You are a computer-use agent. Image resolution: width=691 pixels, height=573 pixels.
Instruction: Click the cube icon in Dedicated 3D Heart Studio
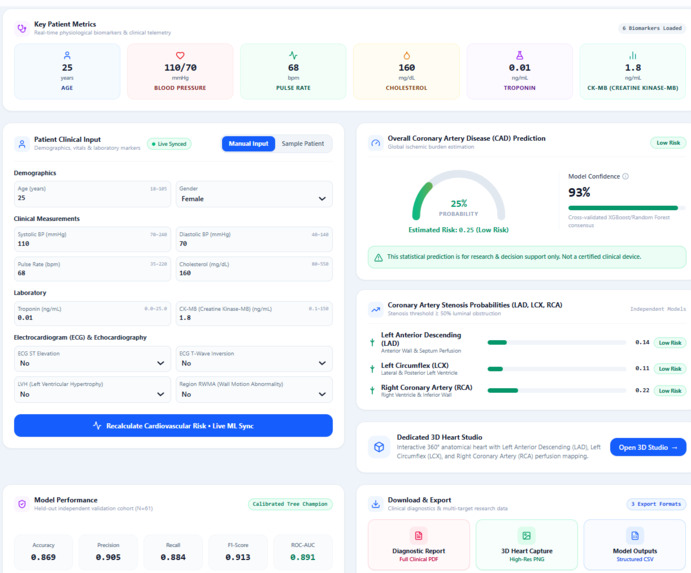coord(379,447)
